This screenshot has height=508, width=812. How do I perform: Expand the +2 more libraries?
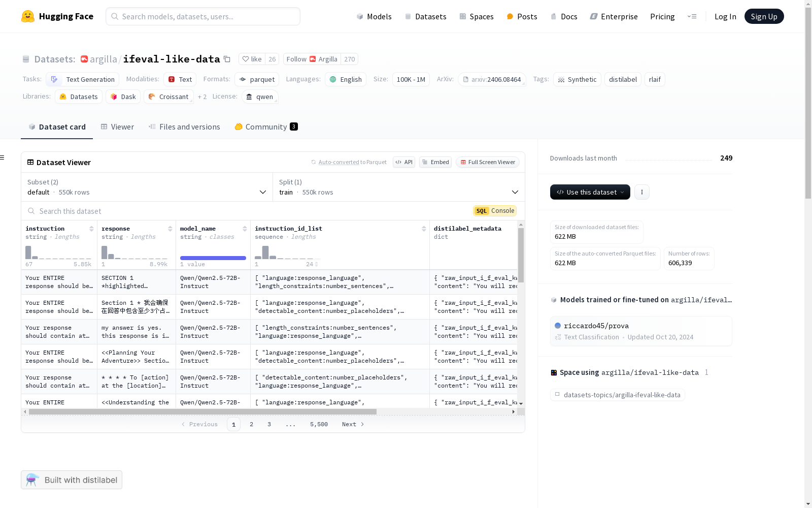pyautogui.click(x=202, y=97)
